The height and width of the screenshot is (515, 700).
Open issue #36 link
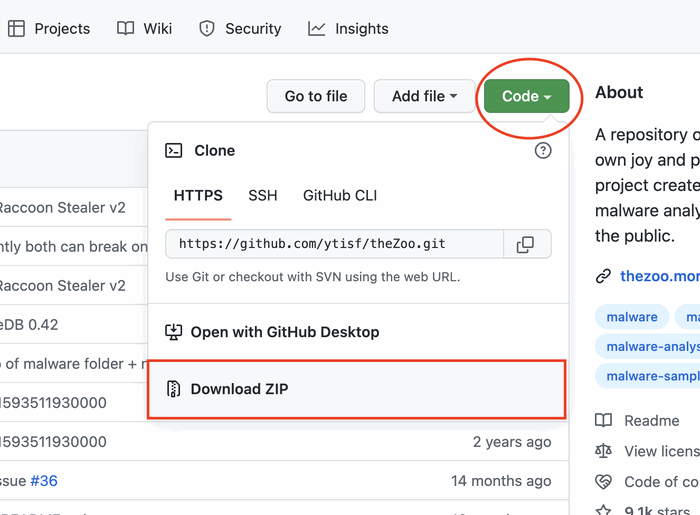pyautogui.click(x=44, y=481)
